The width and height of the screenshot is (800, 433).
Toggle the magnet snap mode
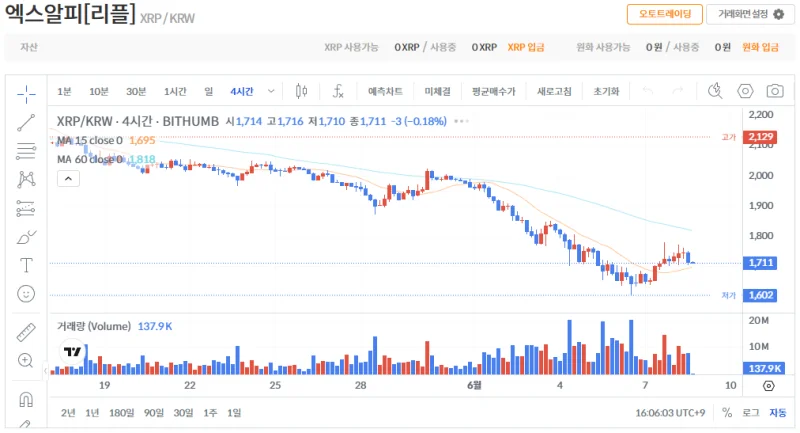[26, 399]
